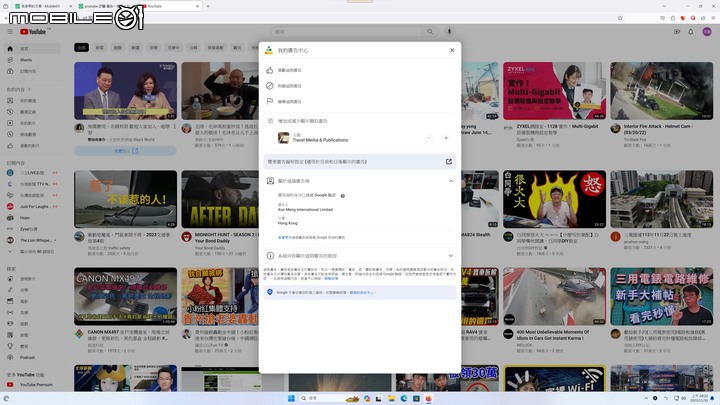
Task: Collapse the about this advertiser section
Action: 450,181
